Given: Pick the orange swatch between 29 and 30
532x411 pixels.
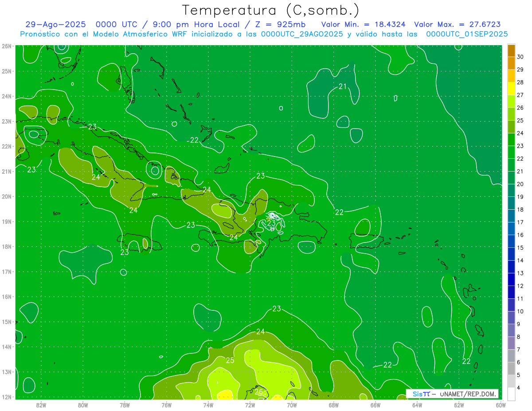Looking at the screenshot, I should [x=511, y=63].
